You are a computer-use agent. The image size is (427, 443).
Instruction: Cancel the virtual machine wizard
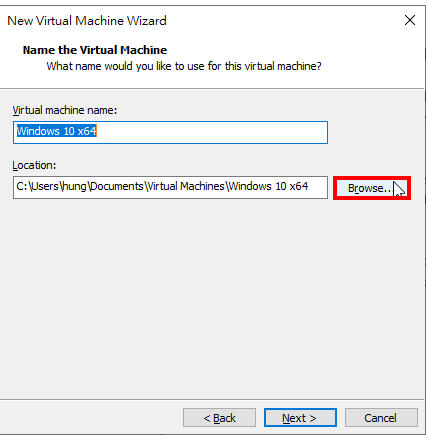pos(381,418)
